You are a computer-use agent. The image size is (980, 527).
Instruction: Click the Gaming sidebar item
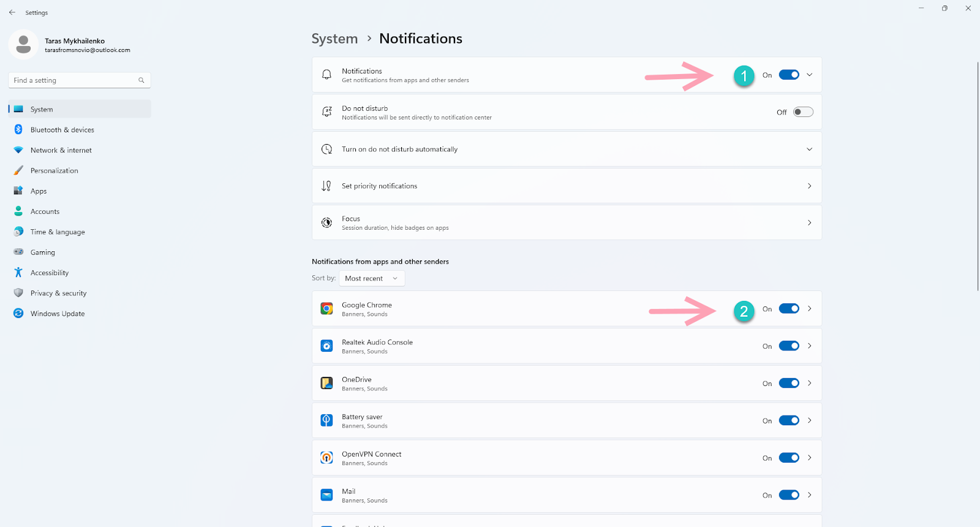coord(80,252)
